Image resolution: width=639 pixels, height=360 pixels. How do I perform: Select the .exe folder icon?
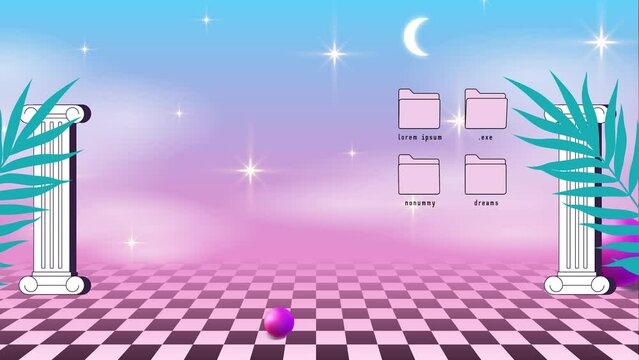[486, 109]
